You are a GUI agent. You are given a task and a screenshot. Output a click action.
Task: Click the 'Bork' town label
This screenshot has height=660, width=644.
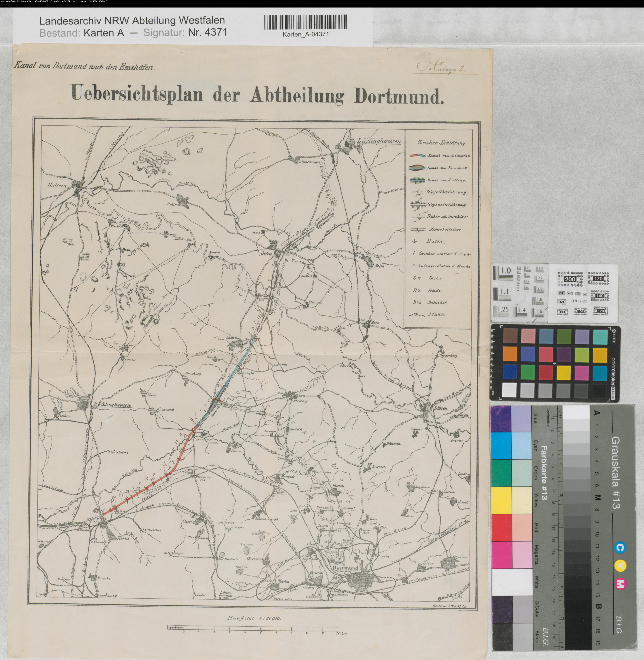375,323
